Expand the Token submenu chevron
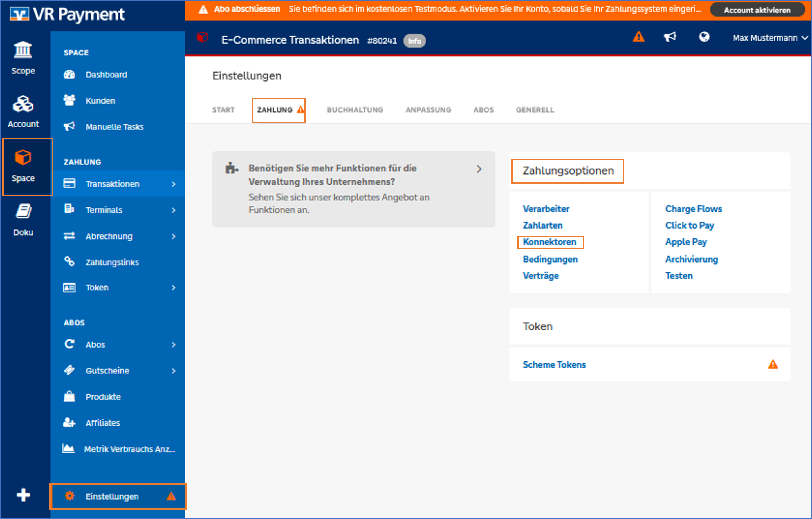The height and width of the screenshot is (519, 812). 174,288
